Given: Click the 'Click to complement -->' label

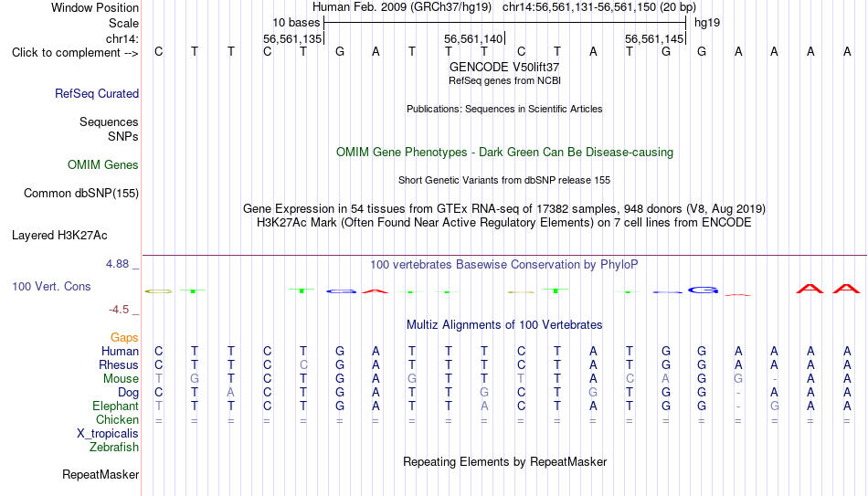Looking at the screenshot, I should click(75, 53).
